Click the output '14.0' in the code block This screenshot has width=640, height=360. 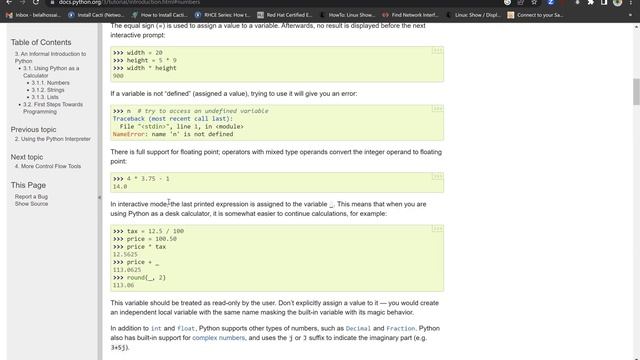pyautogui.click(x=120, y=187)
